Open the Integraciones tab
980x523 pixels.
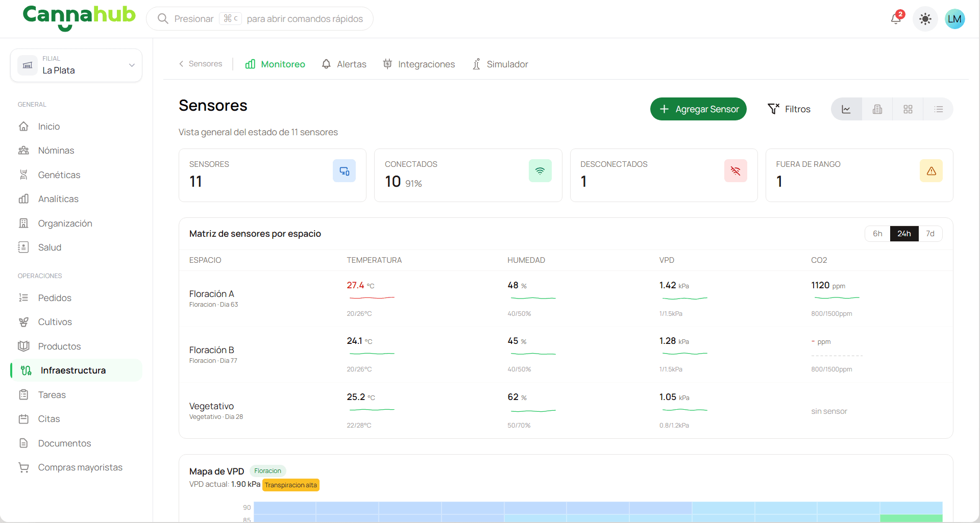(419, 64)
